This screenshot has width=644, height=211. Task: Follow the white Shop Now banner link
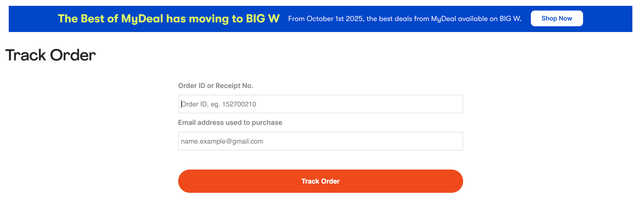tap(556, 18)
